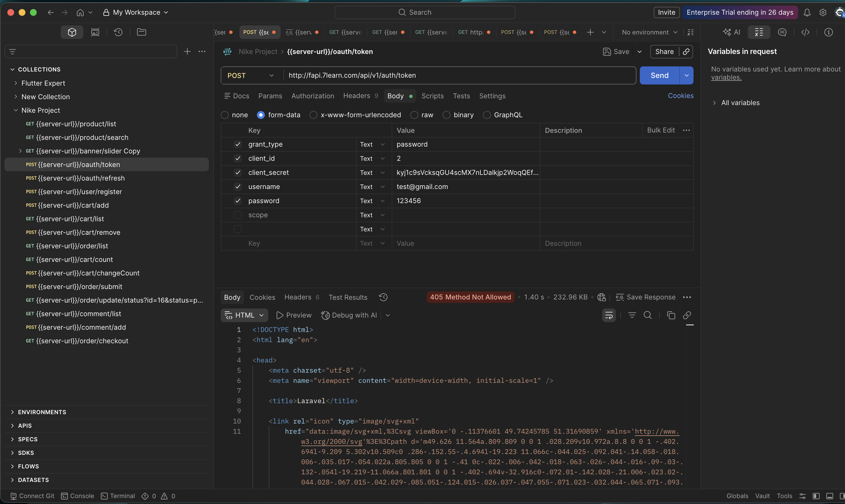Search within the response body
Viewport: 845px width, 504px height.
pyautogui.click(x=647, y=315)
